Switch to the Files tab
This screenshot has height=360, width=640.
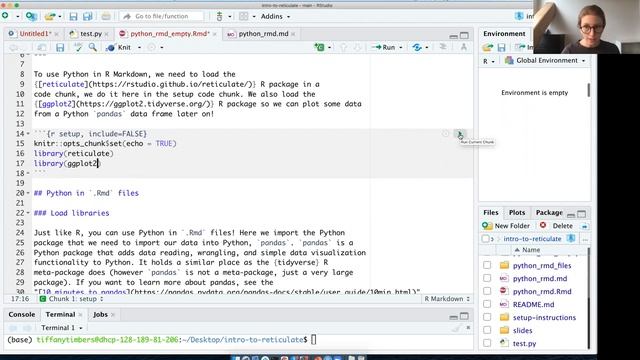click(x=491, y=213)
